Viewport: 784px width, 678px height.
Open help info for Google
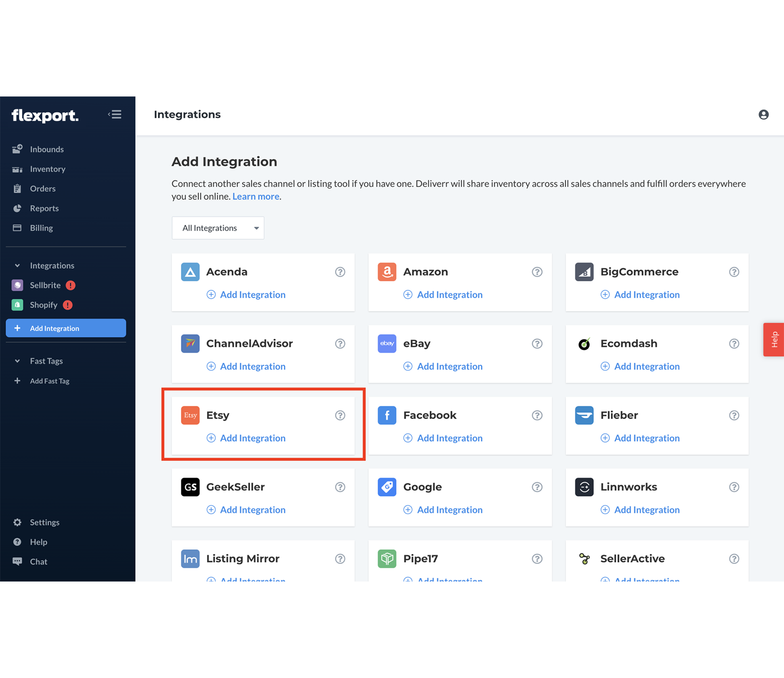pos(537,487)
